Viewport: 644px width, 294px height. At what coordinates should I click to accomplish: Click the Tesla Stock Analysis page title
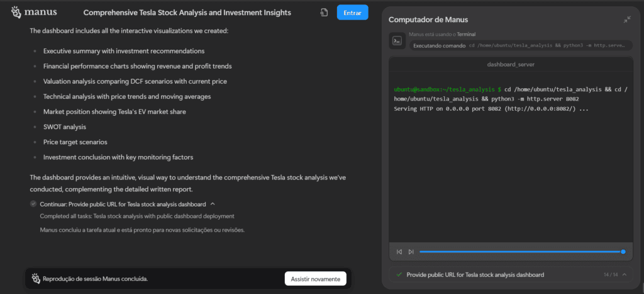tap(187, 13)
